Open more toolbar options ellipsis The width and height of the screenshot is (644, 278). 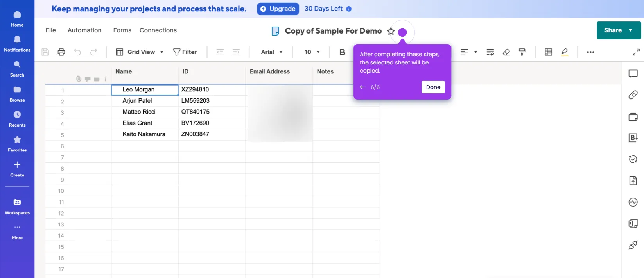click(x=590, y=52)
